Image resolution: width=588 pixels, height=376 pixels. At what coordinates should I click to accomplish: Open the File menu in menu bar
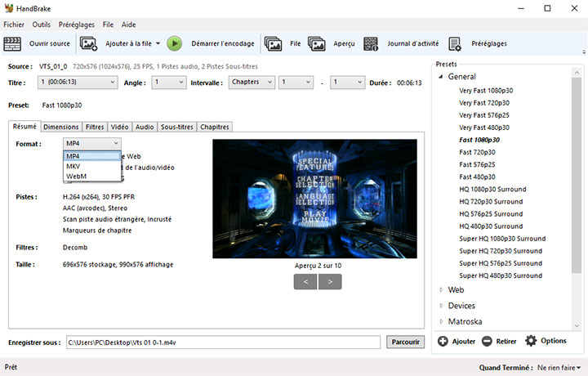[x=108, y=25]
